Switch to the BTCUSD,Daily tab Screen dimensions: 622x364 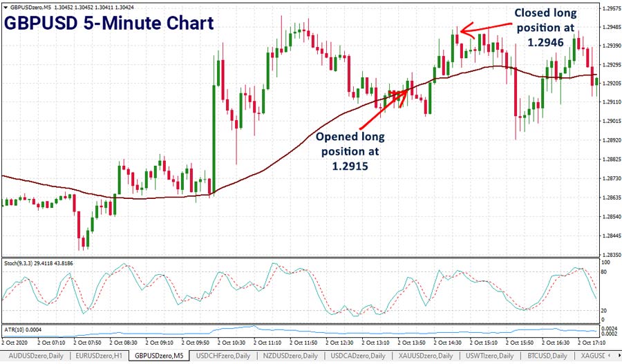(x=552, y=356)
